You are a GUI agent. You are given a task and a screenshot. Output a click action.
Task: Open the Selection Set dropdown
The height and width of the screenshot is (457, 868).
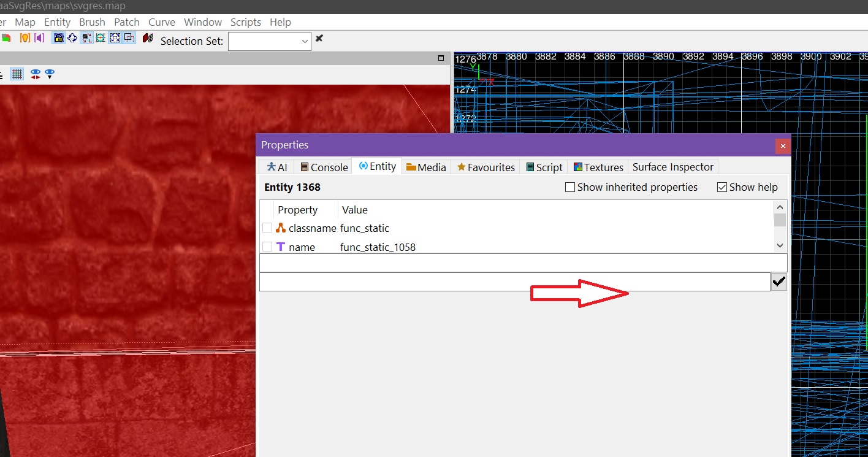pyautogui.click(x=305, y=41)
